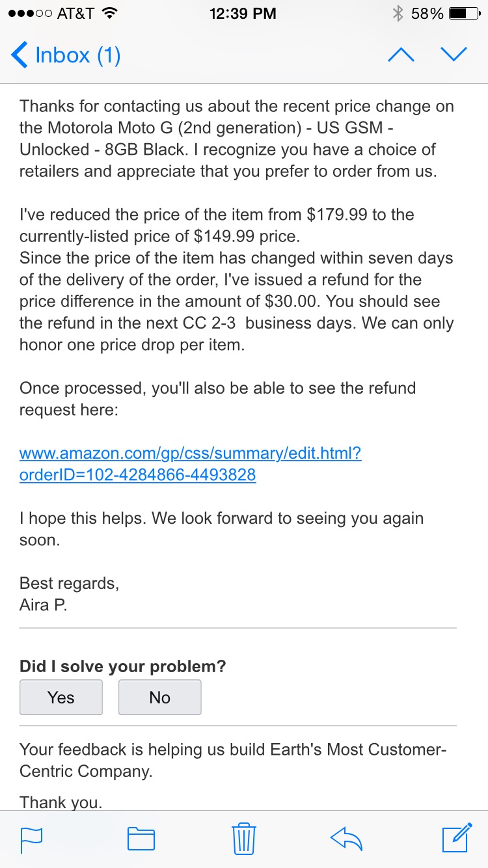Delete email with the trash icon
The image size is (488, 868).
click(244, 838)
